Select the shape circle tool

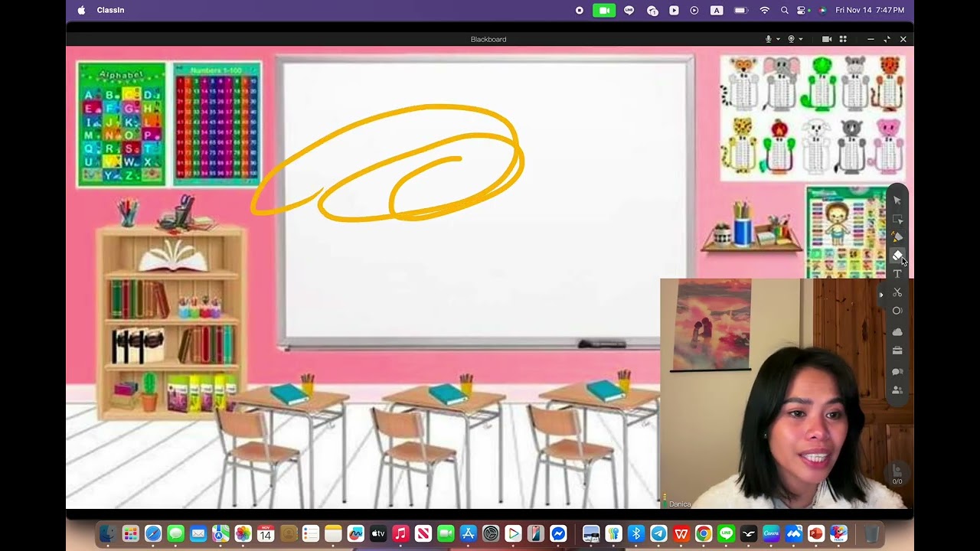pos(897,311)
